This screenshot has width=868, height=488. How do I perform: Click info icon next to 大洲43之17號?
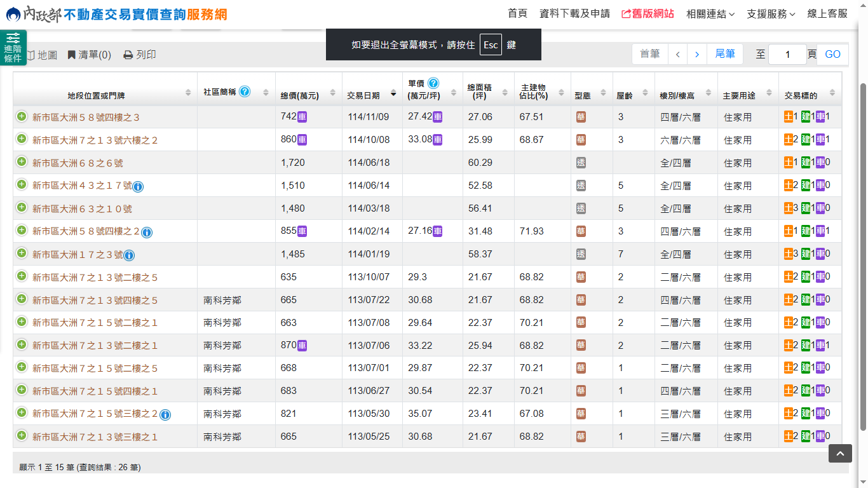click(138, 186)
